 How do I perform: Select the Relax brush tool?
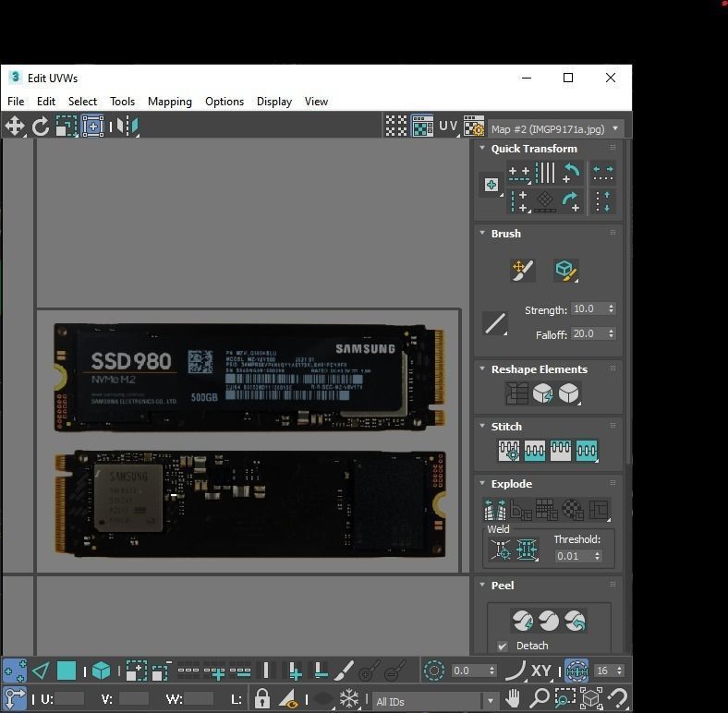[566, 271]
